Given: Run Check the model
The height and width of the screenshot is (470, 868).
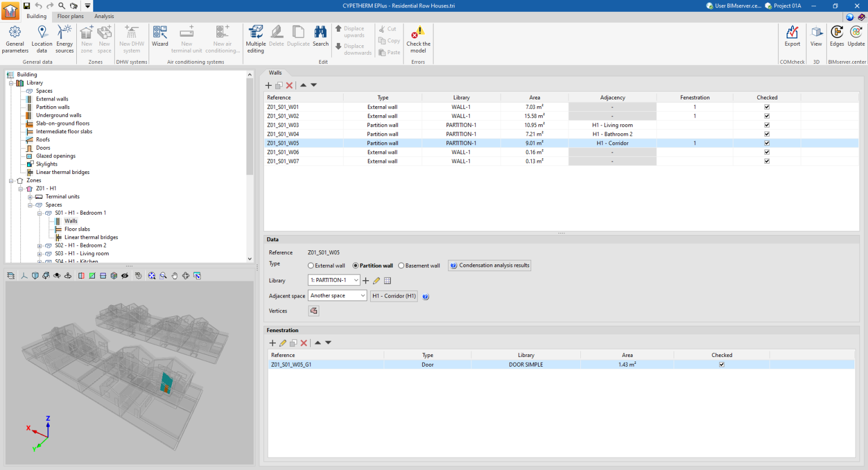Looking at the screenshot, I should click(x=418, y=38).
